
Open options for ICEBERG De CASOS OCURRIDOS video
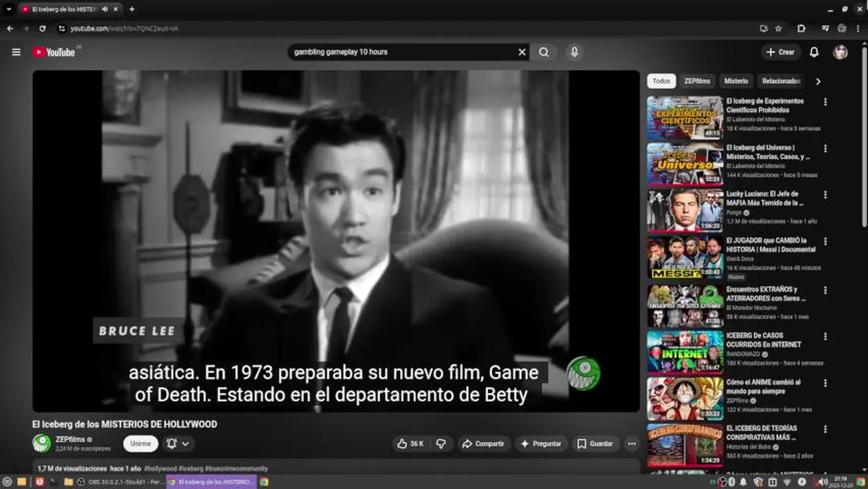[x=825, y=336]
